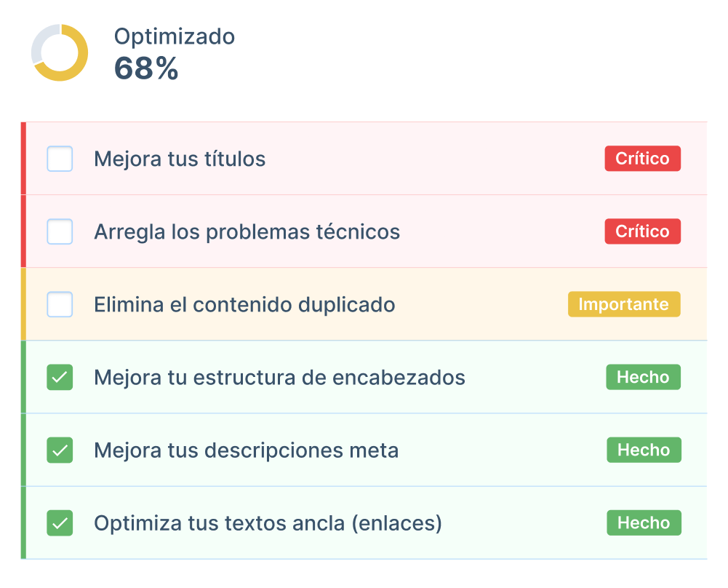Check the 'Mejora tus títulos' checkbox
This screenshot has width=728, height=588.
[x=60, y=159]
